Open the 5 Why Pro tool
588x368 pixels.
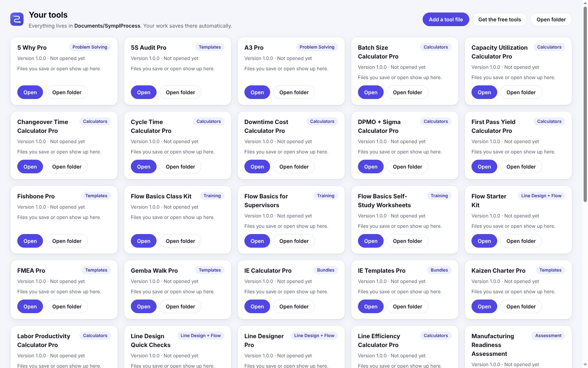(30, 92)
